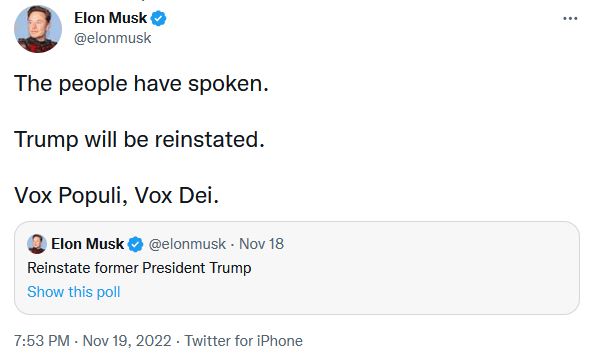Open the bold Elon Musk name at the top of the tweet

(x=110, y=18)
